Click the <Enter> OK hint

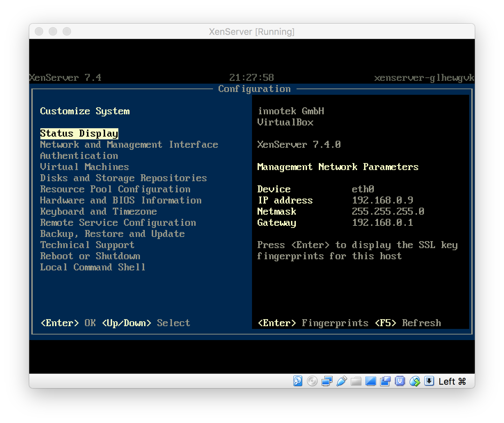coord(68,323)
